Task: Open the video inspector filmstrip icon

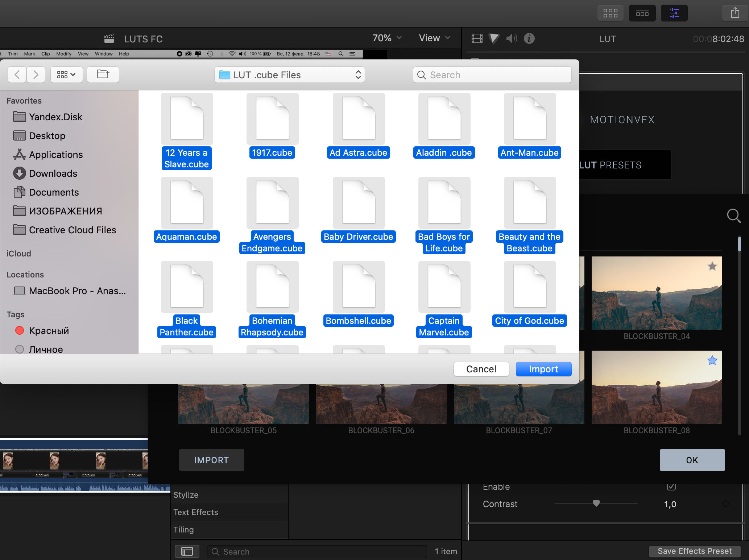Action: (477, 38)
